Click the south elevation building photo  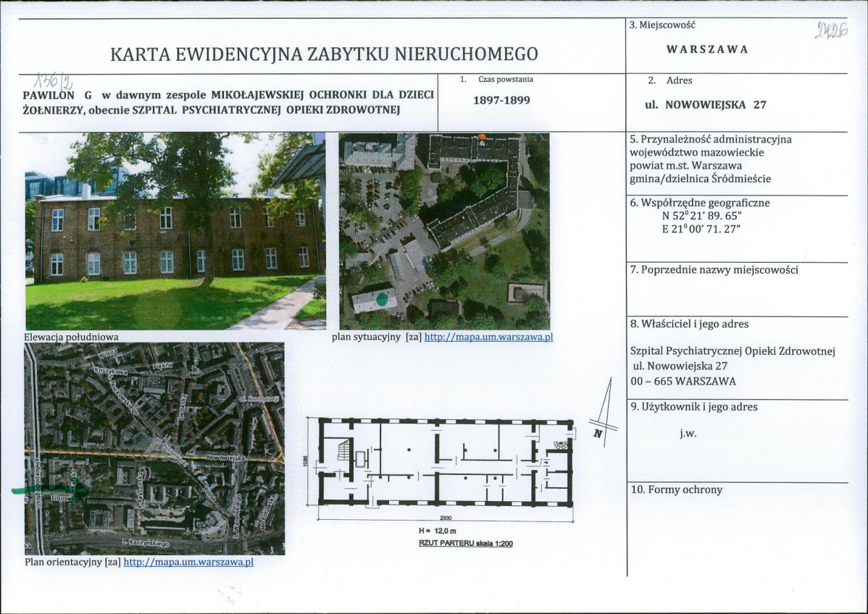[175, 231]
